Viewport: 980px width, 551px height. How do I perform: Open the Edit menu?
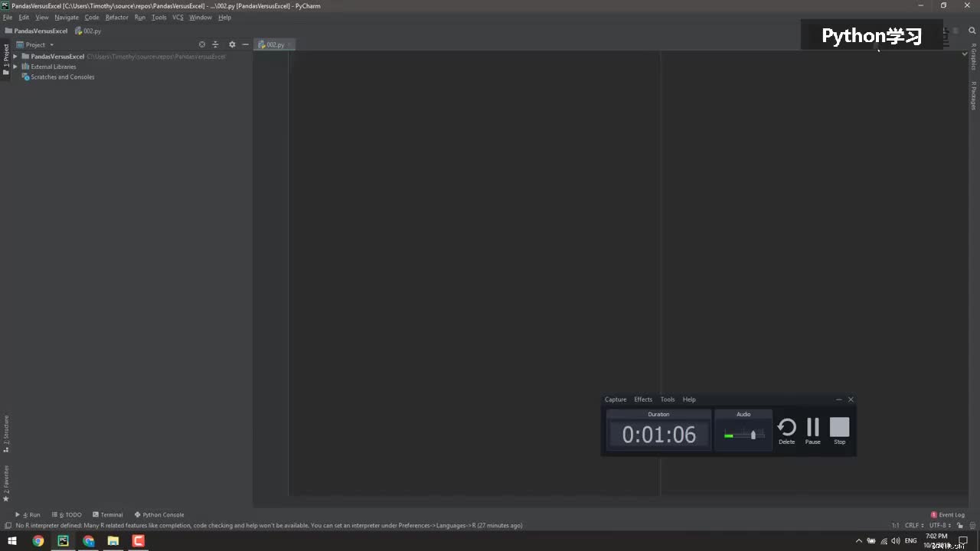click(x=24, y=17)
